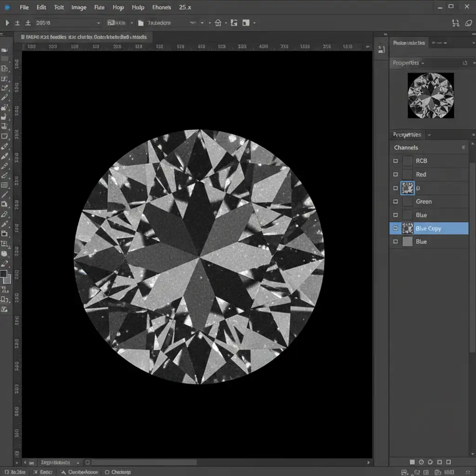476x476 pixels.
Task: Select the Blue Copy channel
Action: pyautogui.click(x=429, y=228)
